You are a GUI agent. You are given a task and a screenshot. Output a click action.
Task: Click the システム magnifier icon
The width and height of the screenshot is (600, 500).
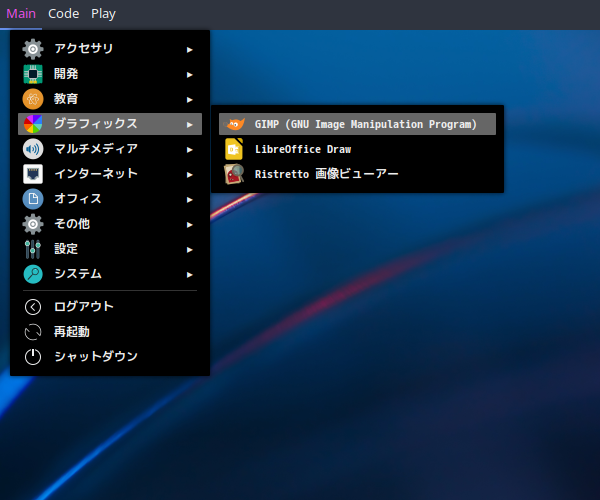pos(33,274)
